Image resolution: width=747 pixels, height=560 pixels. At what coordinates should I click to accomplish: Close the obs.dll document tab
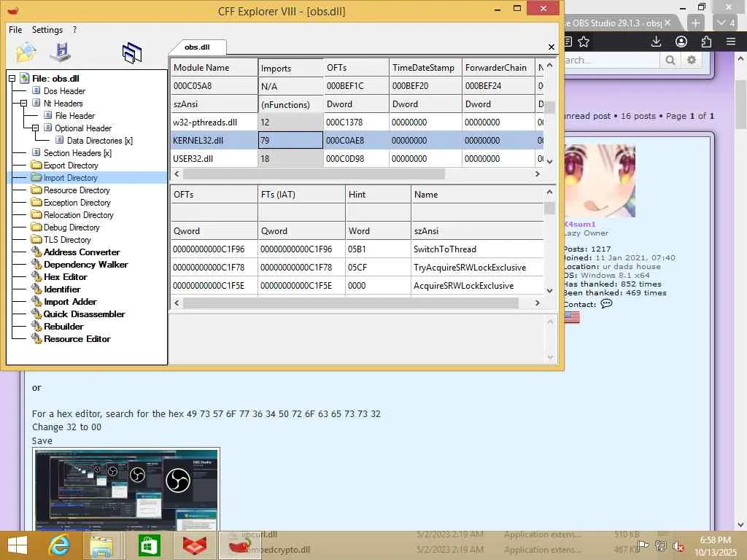(x=551, y=47)
